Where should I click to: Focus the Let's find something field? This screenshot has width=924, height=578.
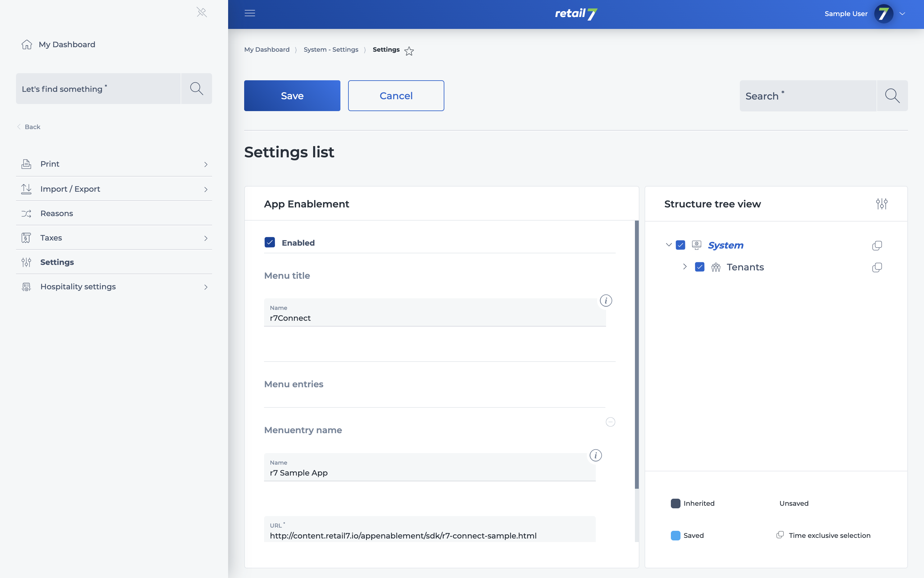click(x=98, y=88)
